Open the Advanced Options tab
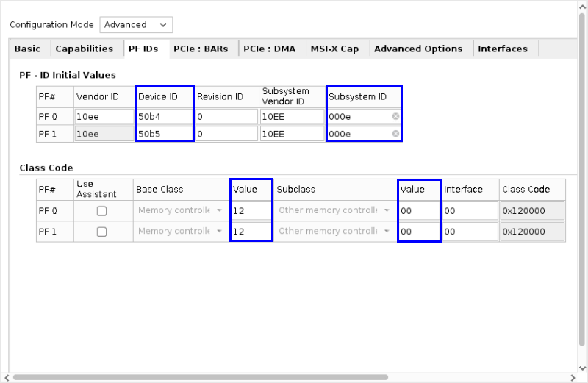Viewport: 588px width, 383px height. point(418,49)
